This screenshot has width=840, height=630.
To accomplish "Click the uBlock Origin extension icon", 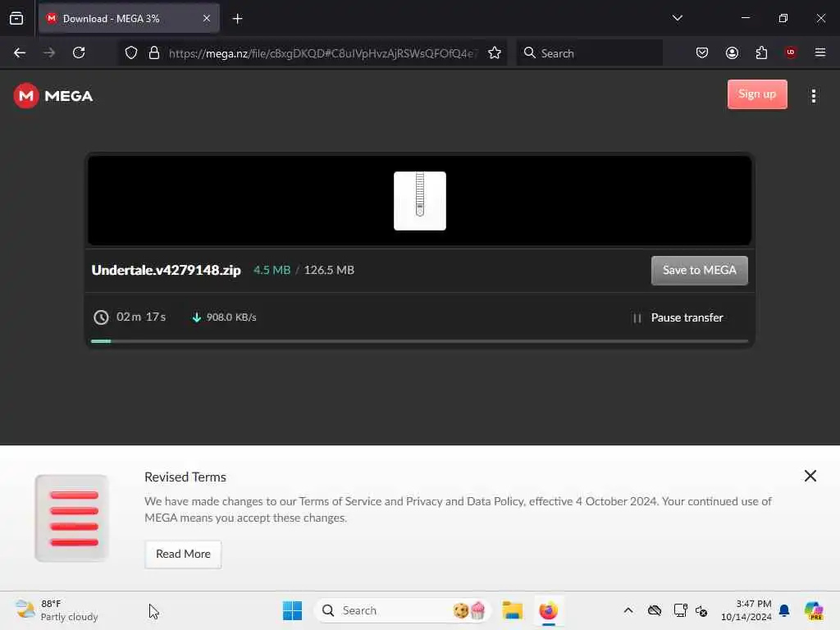I will 791,52.
